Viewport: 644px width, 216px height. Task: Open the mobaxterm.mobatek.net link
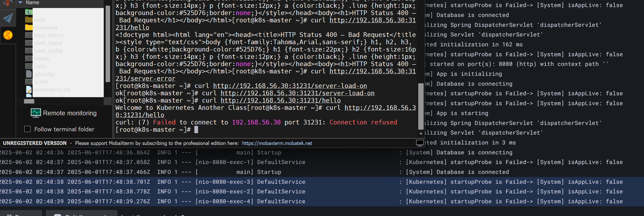point(277,143)
